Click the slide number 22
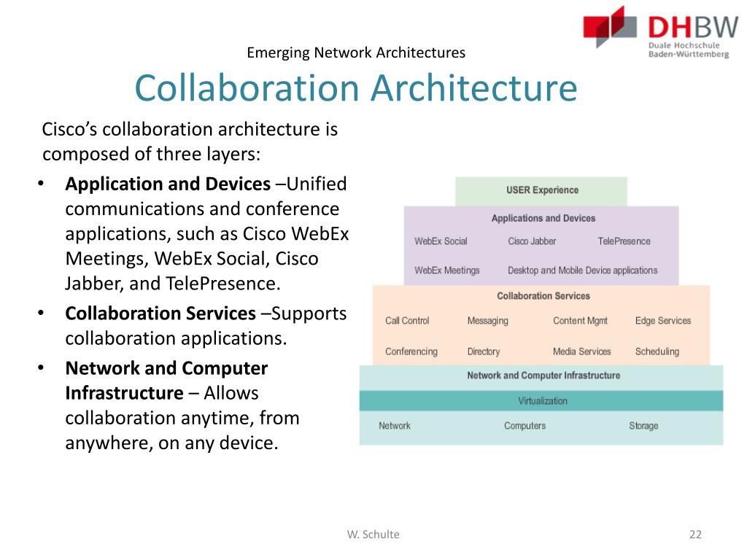747x560 pixels. point(695,534)
